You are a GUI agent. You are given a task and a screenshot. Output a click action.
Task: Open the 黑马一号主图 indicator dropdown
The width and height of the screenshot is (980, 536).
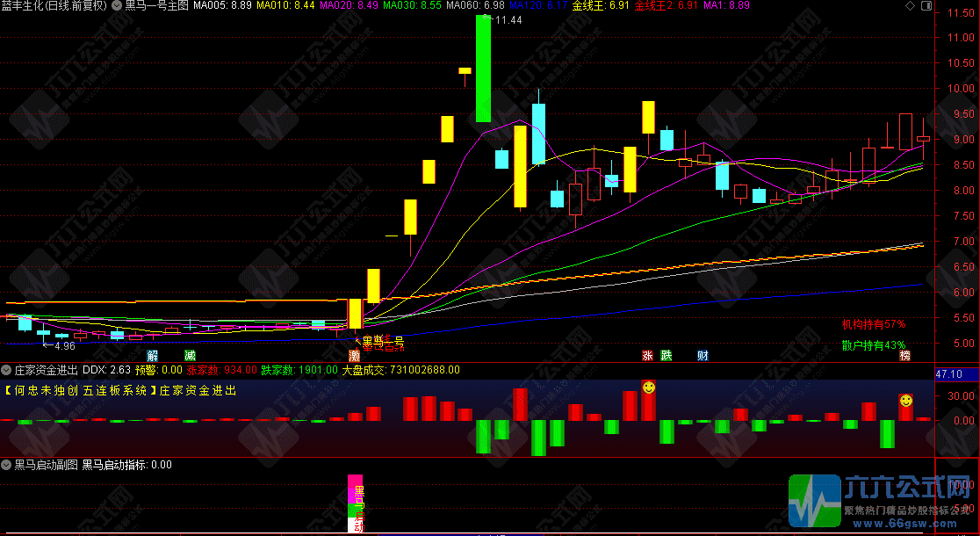point(118,6)
